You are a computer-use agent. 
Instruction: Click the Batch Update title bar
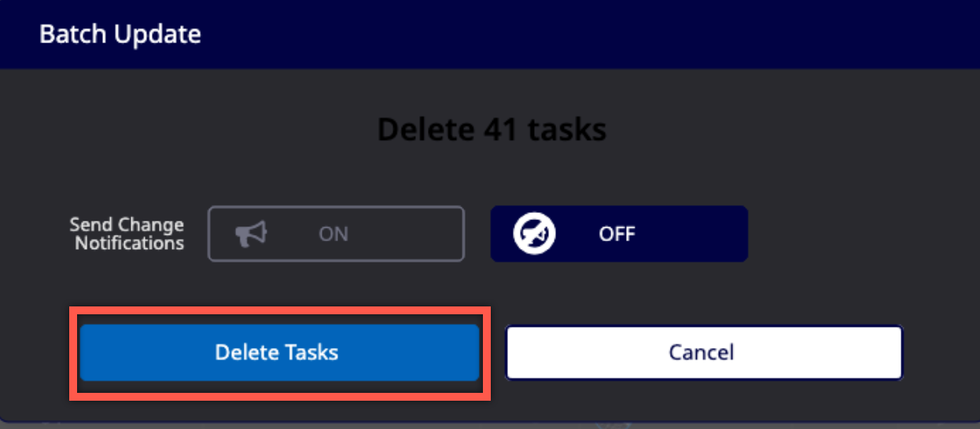490,35
